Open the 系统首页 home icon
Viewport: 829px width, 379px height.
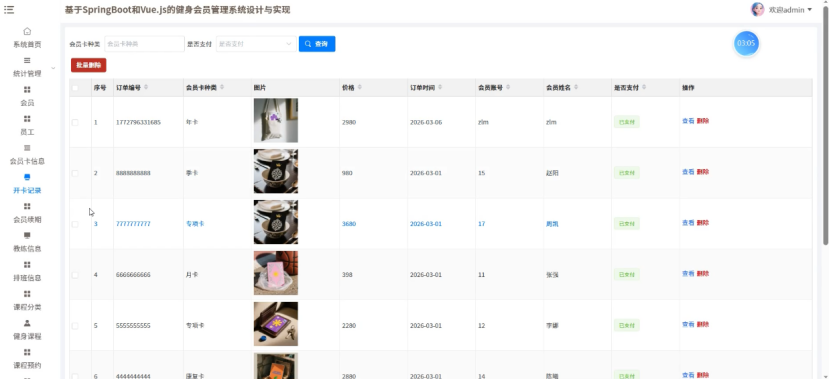tap(27, 31)
